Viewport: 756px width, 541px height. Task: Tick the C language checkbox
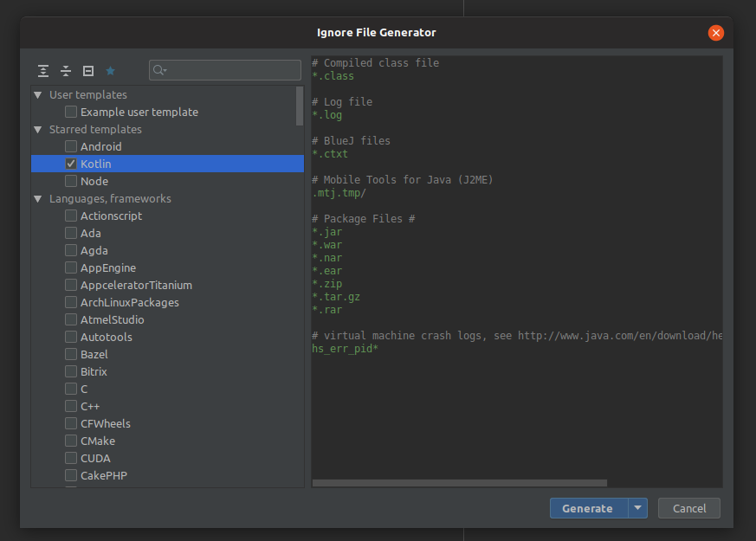tap(71, 389)
